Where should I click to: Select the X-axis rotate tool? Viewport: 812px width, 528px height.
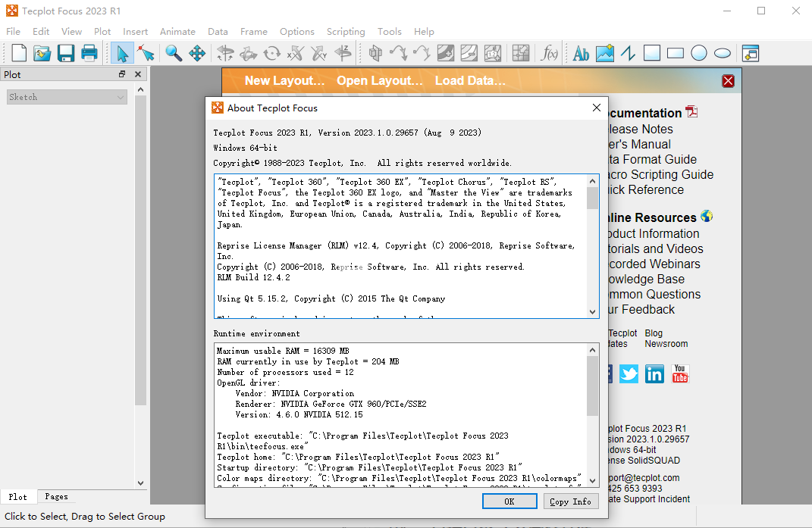pos(296,53)
